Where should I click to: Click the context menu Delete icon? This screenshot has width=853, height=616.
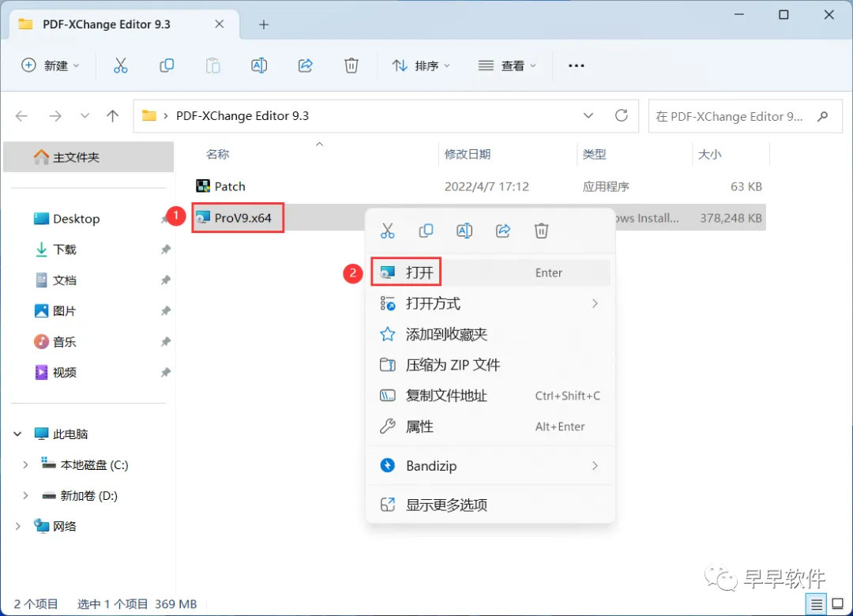(x=541, y=231)
